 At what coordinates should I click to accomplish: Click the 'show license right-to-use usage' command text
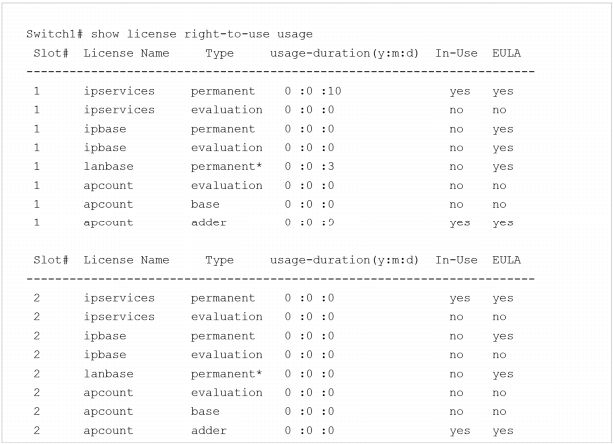click(x=202, y=34)
